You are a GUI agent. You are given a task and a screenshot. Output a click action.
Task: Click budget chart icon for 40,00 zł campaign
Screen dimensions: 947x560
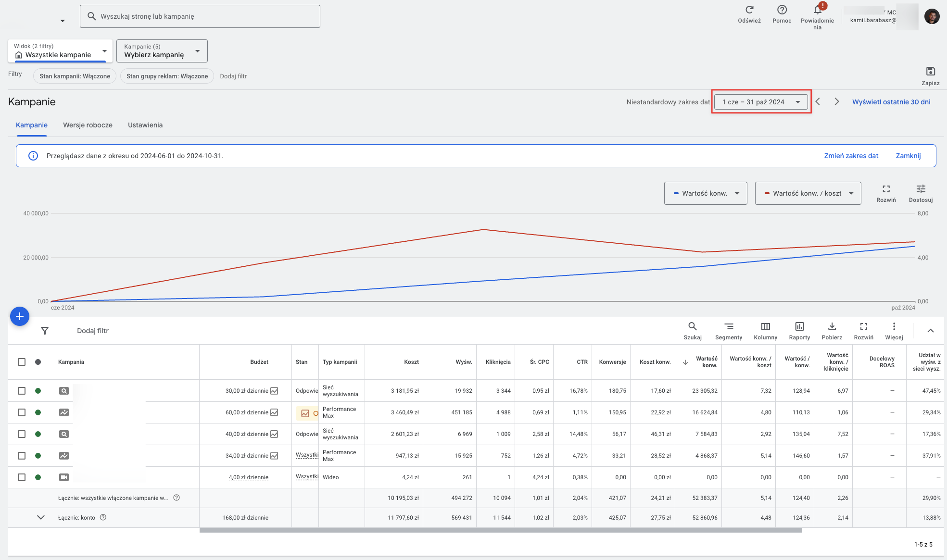click(x=274, y=434)
